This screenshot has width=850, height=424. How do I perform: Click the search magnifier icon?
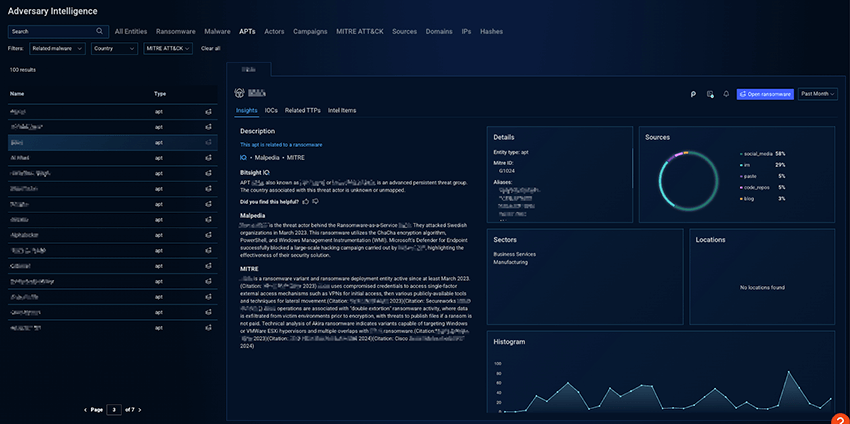coord(99,31)
